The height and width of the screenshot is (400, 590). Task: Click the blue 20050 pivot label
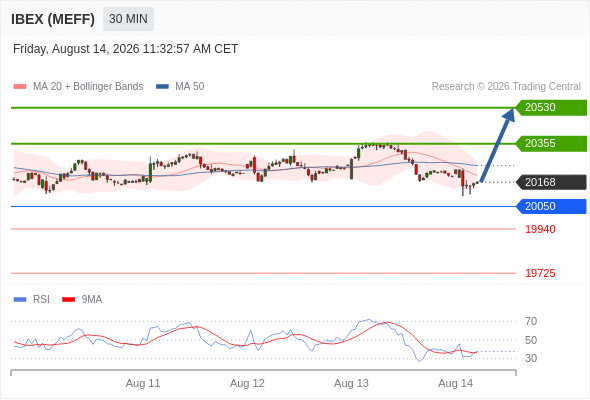[551, 207]
